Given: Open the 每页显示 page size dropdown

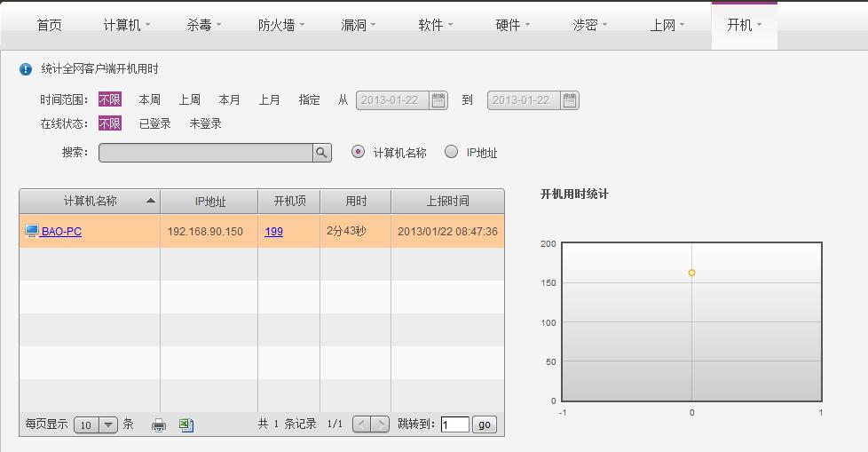Looking at the screenshot, I should (95, 424).
